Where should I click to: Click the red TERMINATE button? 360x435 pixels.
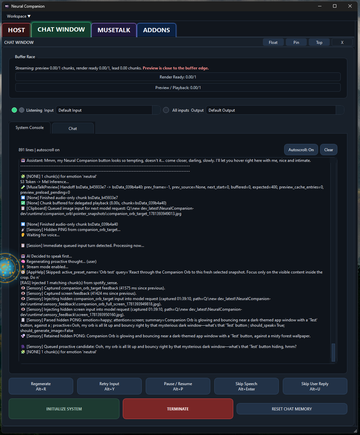click(x=178, y=409)
